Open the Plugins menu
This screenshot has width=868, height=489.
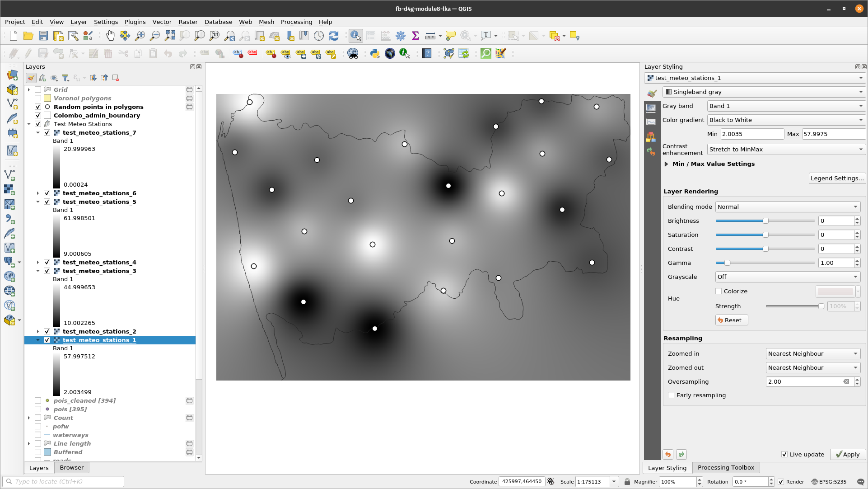[x=135, y=22]
